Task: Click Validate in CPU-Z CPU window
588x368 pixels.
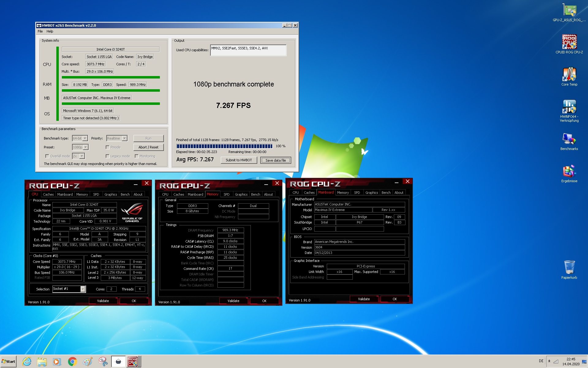Action: click(x=103, y=301)
